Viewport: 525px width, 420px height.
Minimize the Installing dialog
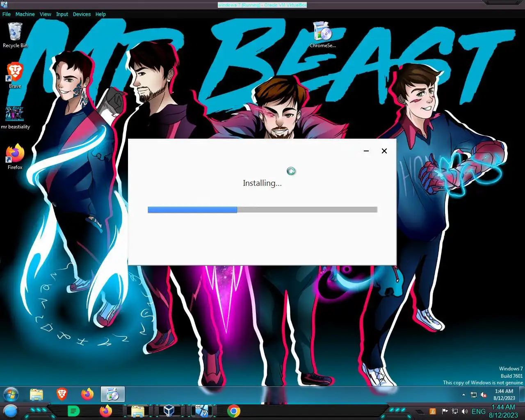366,151
